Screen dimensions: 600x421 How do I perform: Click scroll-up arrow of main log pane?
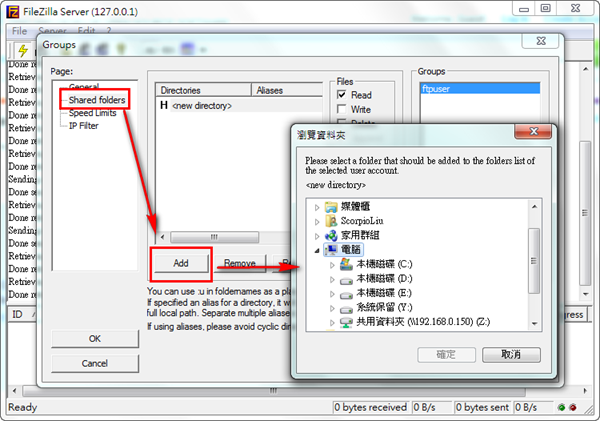[x=585, y=69]
